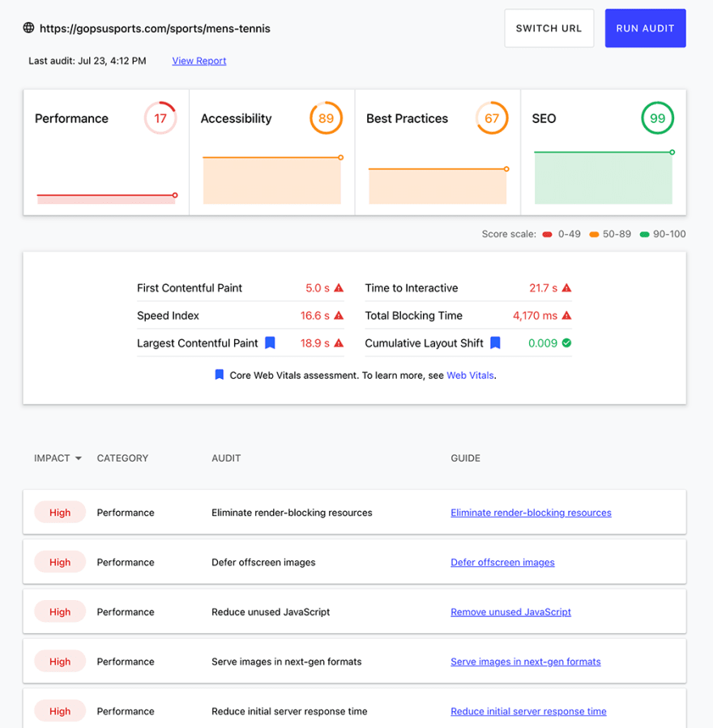Click the warning triangle beside Speed Index
The height and width of the screenshot is (728, 713).
339,316
